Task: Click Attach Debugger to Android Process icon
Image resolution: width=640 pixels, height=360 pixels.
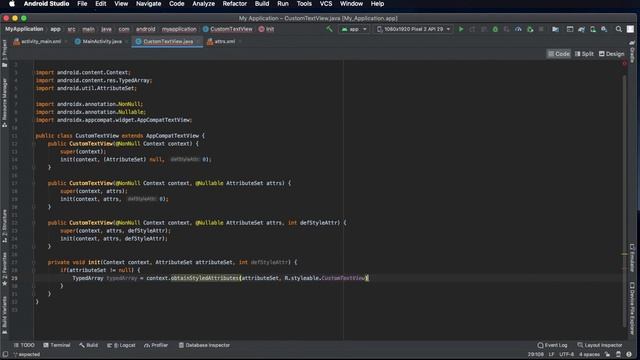Action: pos(530,29)
